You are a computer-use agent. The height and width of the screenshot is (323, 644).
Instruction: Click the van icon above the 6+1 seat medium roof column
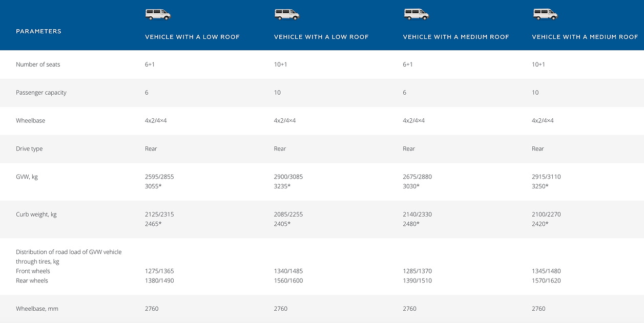point(416,14)
